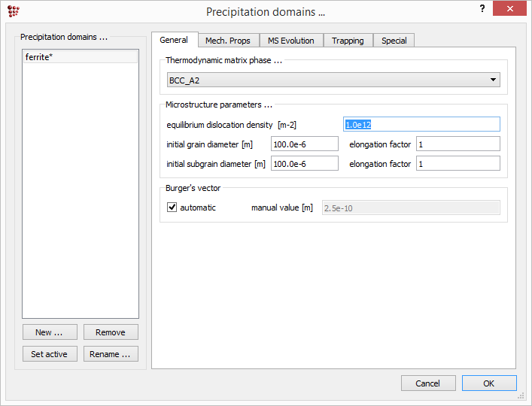Viewport: 532px width, 406px height.
Task: Click the New ... button
Action: 49,332
